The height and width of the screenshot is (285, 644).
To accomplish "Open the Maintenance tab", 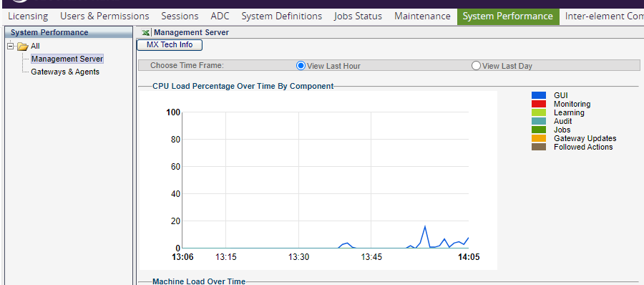I will [x=423, y=16].
